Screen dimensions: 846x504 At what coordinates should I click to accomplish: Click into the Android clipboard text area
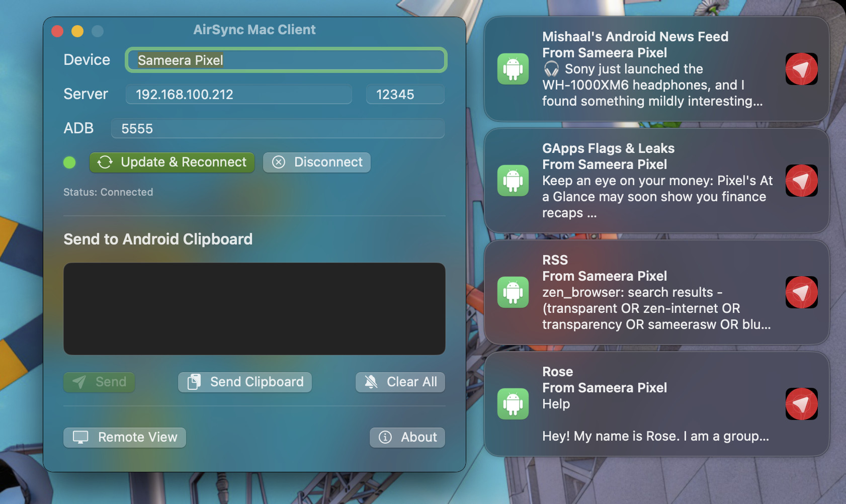click(x=255, y=309)
